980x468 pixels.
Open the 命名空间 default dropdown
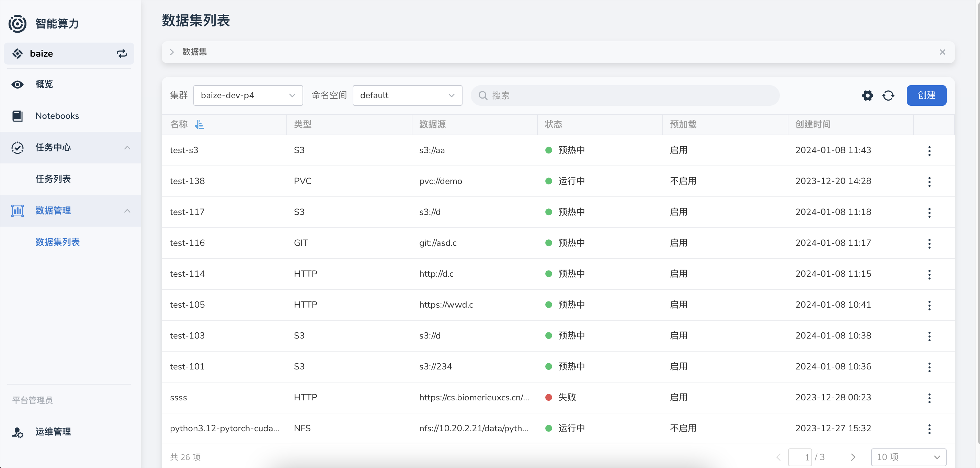pyautogui.click(x=408, y=95)
